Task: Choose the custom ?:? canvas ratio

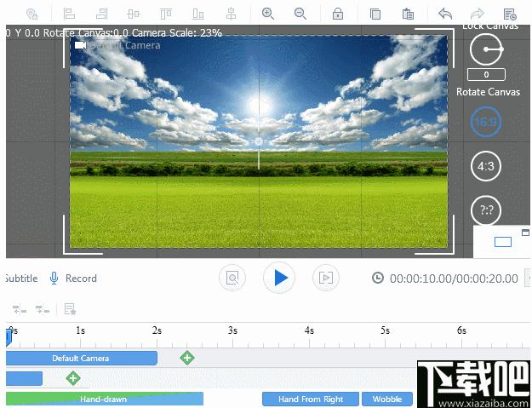Action: (486, 210)
